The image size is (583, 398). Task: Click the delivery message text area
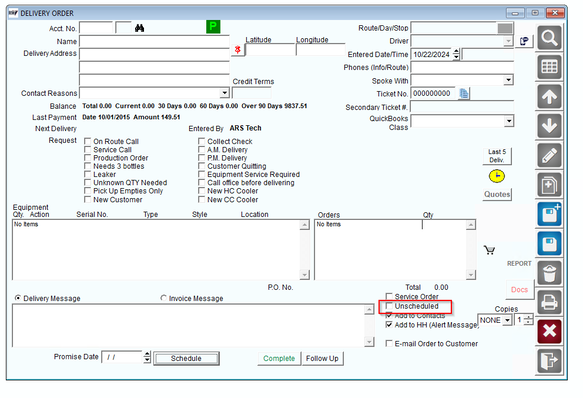[188, 326]
